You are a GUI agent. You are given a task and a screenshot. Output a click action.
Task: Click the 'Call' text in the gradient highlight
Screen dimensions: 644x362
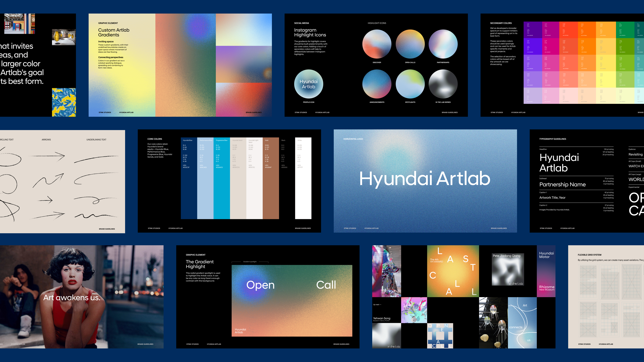pos(326,285)
